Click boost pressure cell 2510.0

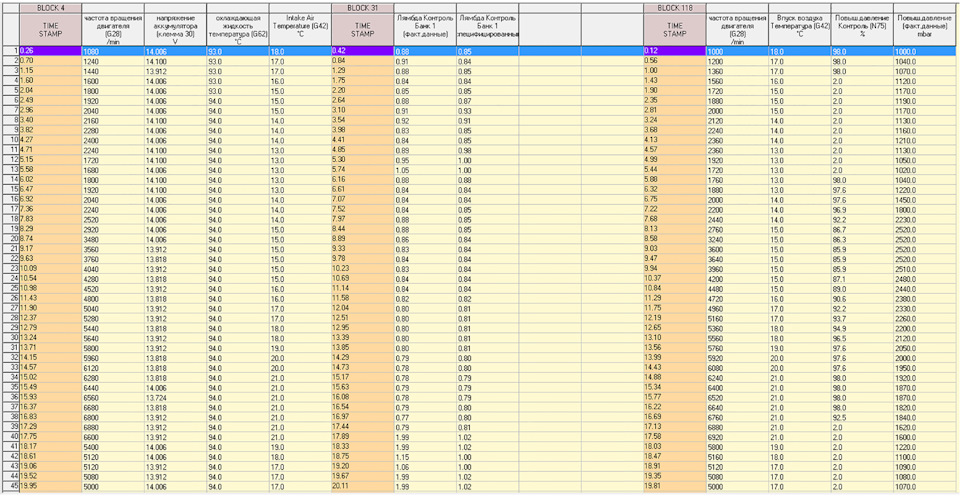926,268
